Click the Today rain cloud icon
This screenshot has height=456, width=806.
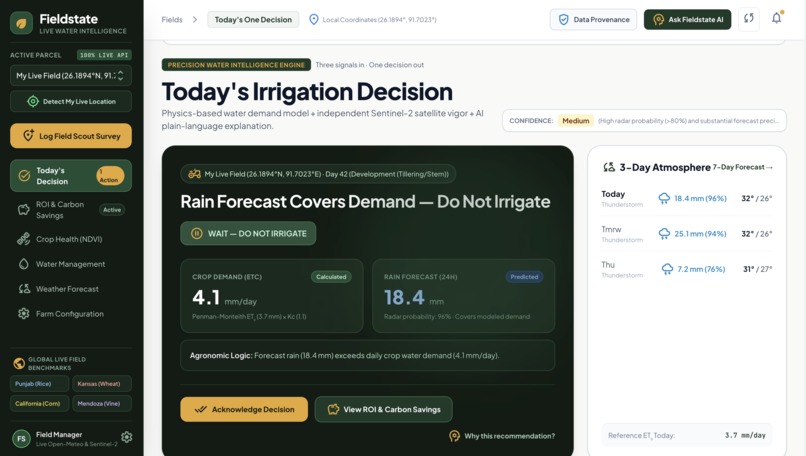tap(664, 198)
